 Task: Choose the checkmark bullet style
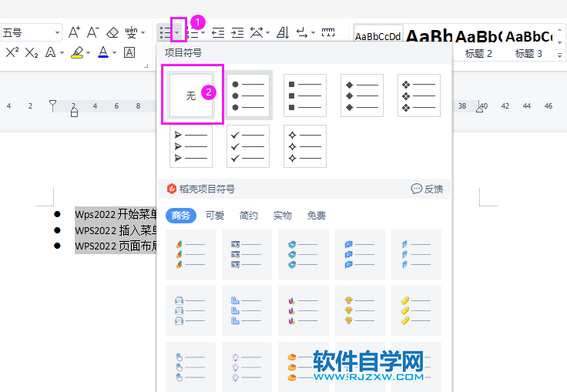click(x=248, y=146)
